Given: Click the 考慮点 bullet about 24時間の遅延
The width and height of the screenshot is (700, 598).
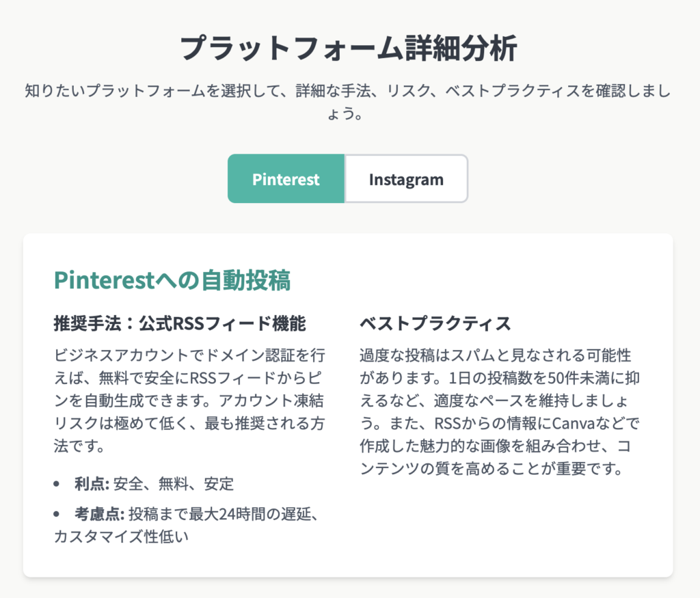Looking at the screenshot, I should [x=187, y=526].
